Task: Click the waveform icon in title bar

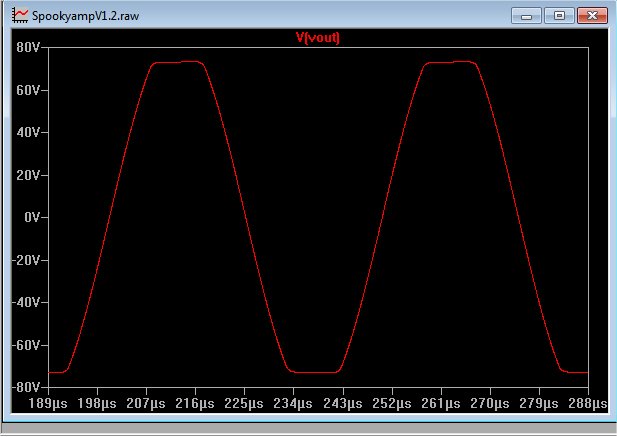Action: [x=20, y=15]
